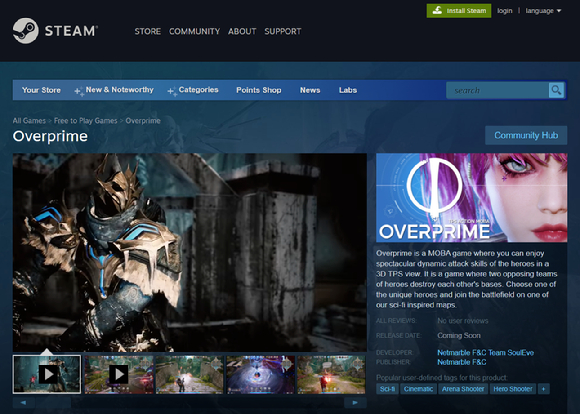Open the Points Shop tab
This screenshot has width=580, height=414.
coord(259,90)
